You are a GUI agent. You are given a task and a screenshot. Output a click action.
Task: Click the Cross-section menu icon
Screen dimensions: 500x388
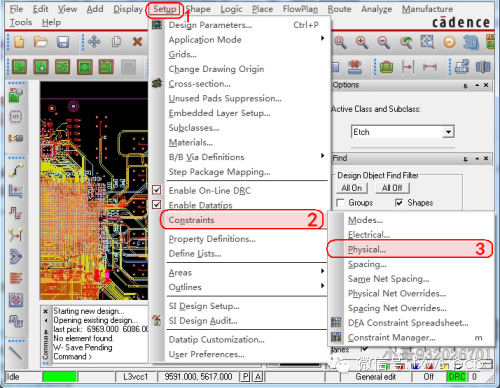point(157,83)
